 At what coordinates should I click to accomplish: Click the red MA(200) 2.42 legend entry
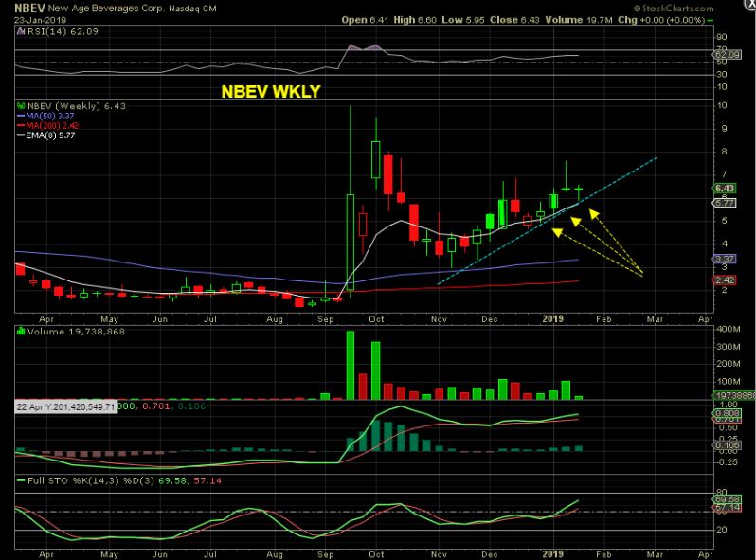(x=47, y=125)
